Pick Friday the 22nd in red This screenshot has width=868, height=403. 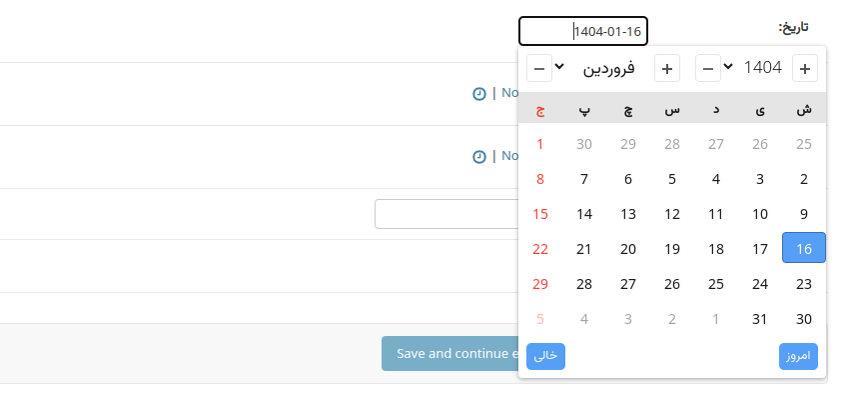[540, 249]
